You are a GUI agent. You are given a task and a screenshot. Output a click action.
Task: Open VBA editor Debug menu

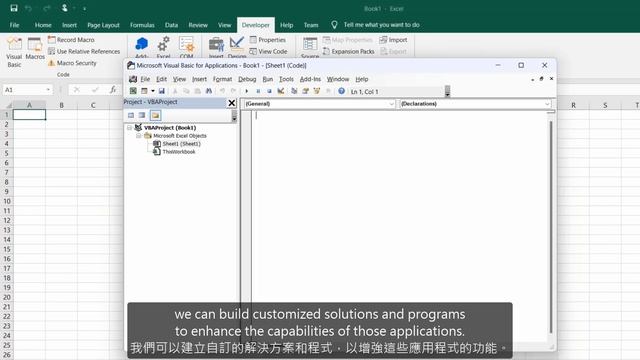(x=247, y=79)
